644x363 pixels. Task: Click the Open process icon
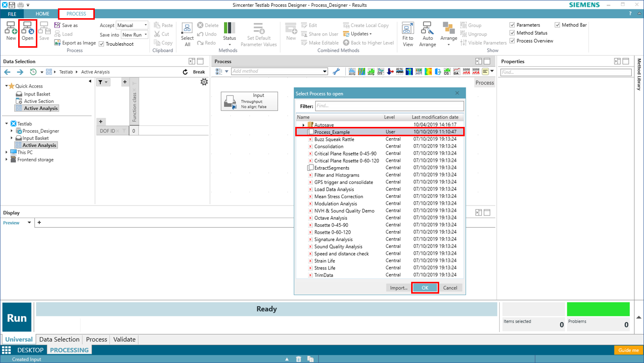[x=28, y=29]
